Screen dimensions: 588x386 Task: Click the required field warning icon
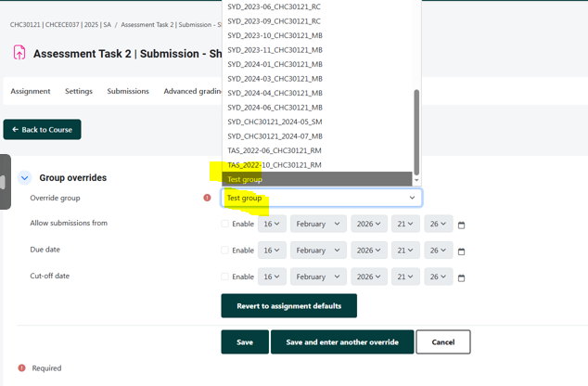pos(207,198)
